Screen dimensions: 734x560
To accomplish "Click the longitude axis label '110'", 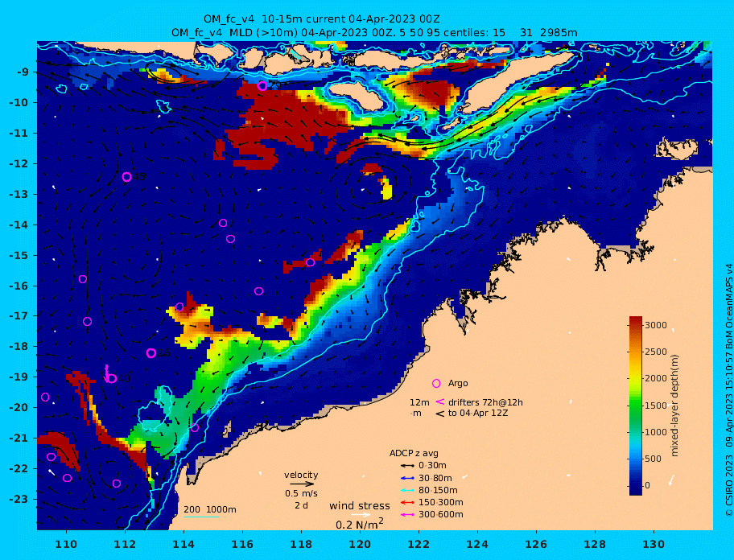I will coord(67,544).
